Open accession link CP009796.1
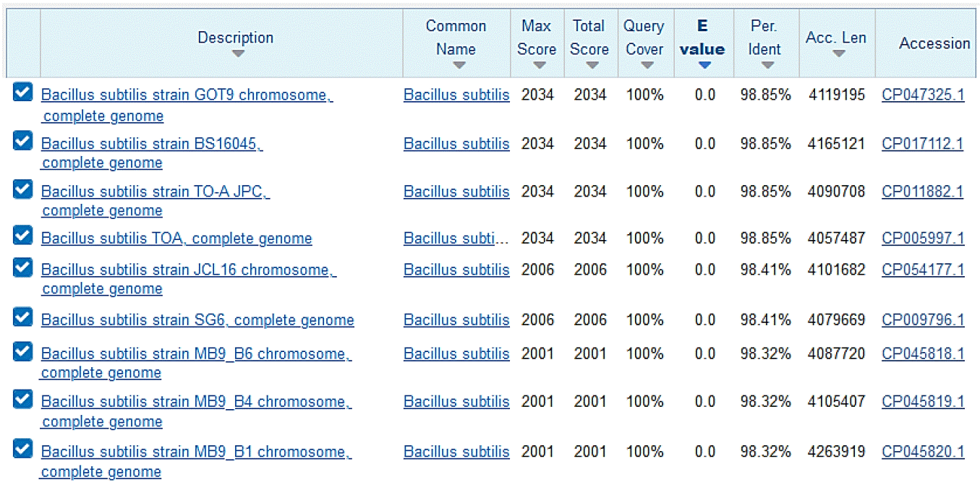The width and height of the screenshot is (980, 485). pyautogui.click(x=923, y=319)
